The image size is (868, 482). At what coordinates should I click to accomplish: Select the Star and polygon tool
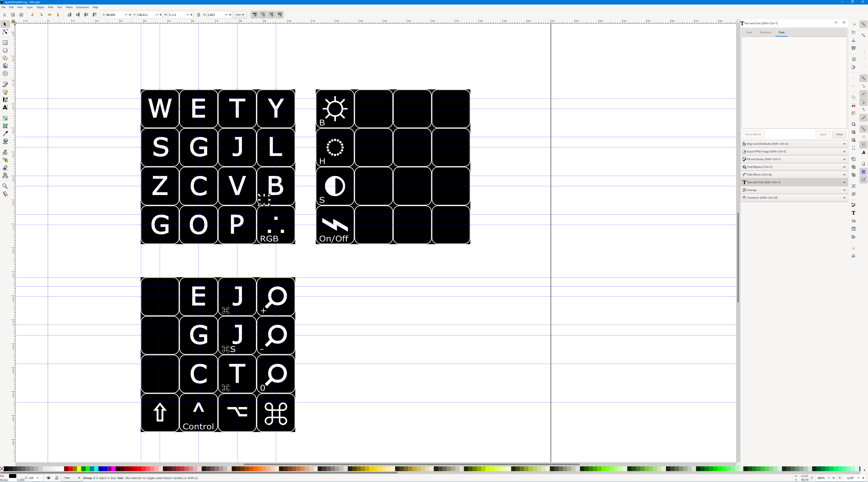[5, 58]
